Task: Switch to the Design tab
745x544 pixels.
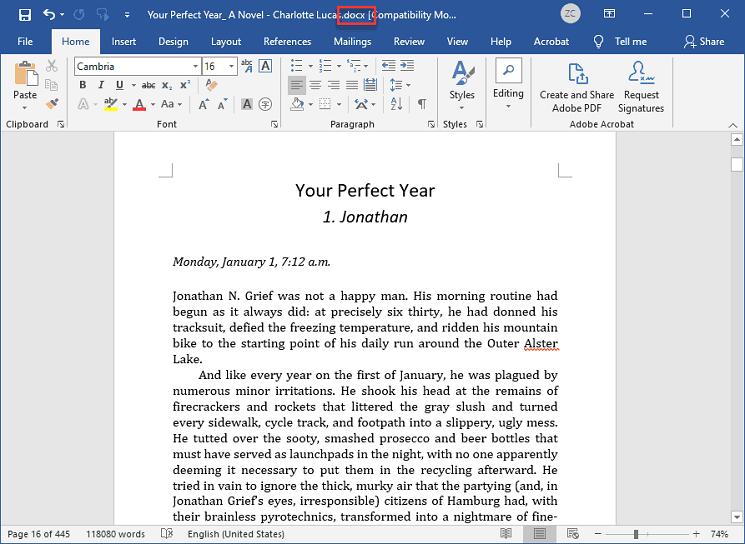Action: pos(173,41)
